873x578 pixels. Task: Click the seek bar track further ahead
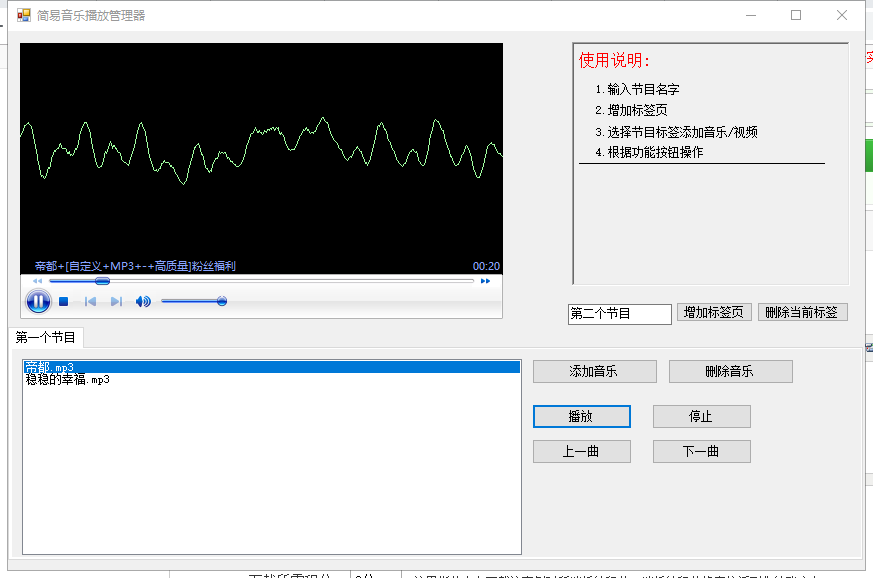tap(290, 281)
